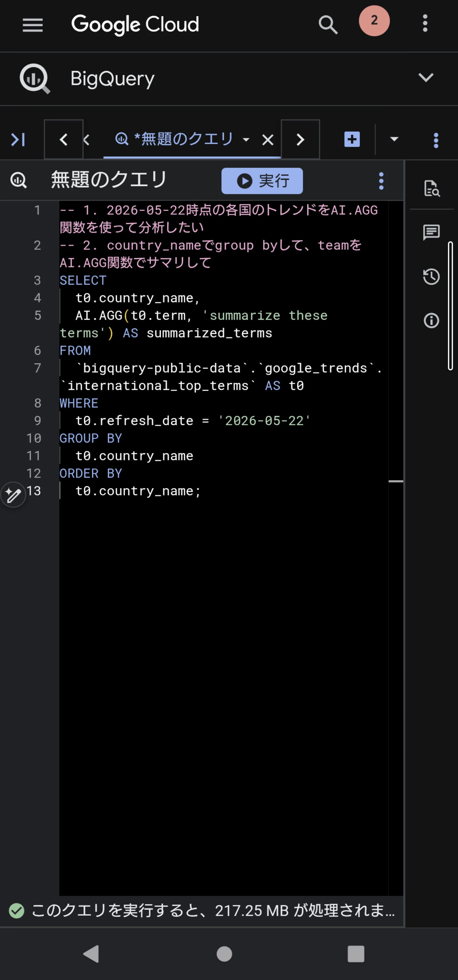
Task: Create a new query with the plus button
Action: pos(352,139)
